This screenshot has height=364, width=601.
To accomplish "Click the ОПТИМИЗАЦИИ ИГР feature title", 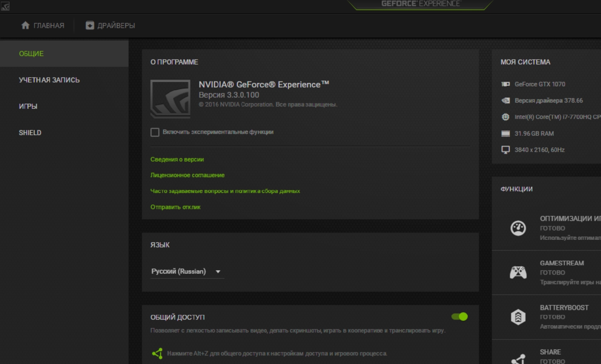I will (570, 219).
